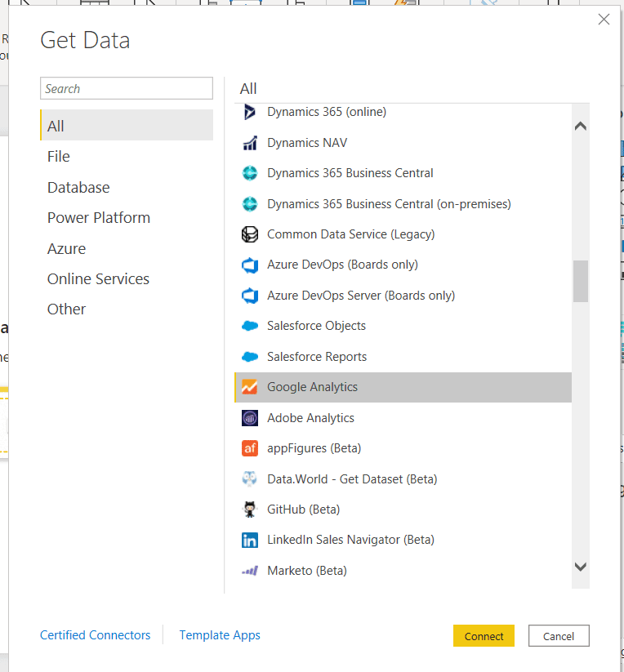Click the Connect button
Image resolution: width=624 pixels, height=672 pixels.
click(484, 636)
